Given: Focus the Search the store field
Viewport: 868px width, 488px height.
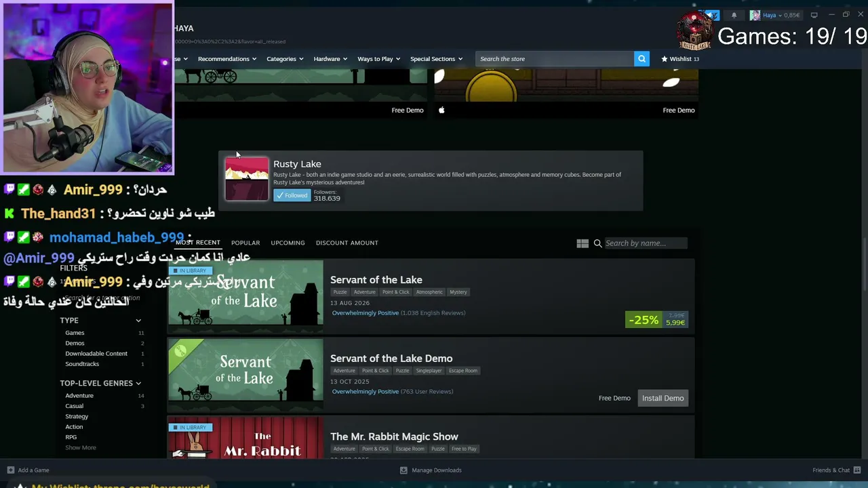Looking at the screenshot, I should click(555, 59).
